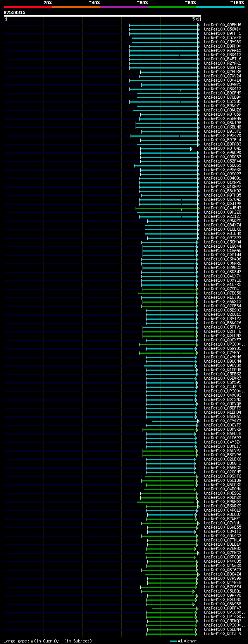The image size is (248, 644).
Task: Select the UniRef100_C5Z6F8 label
Action: click(222, 38)
